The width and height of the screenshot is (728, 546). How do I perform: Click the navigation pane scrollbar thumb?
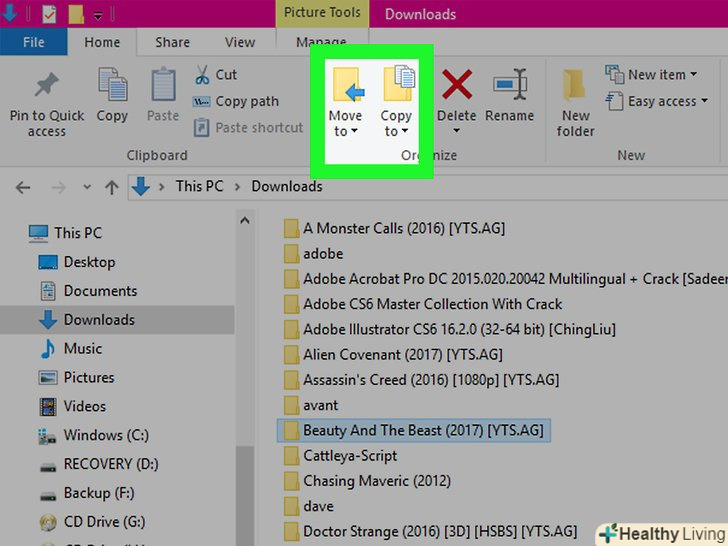pos(245,494)
